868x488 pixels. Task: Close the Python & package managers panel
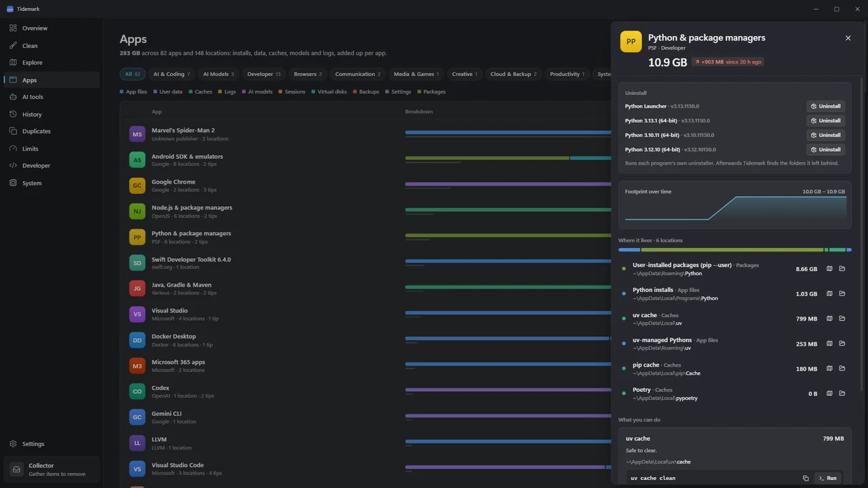[848, 38]
